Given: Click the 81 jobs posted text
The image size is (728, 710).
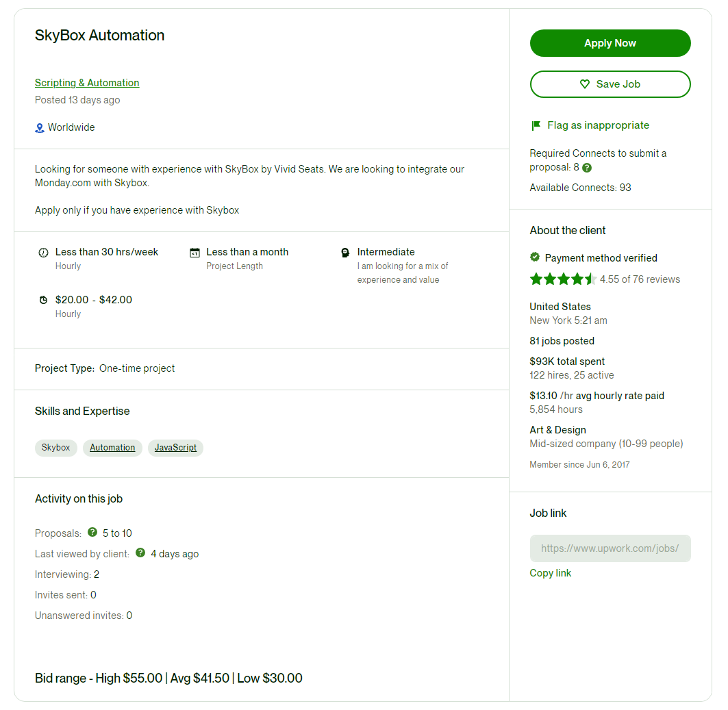Looking at the screenshot, I should point(562,341).
